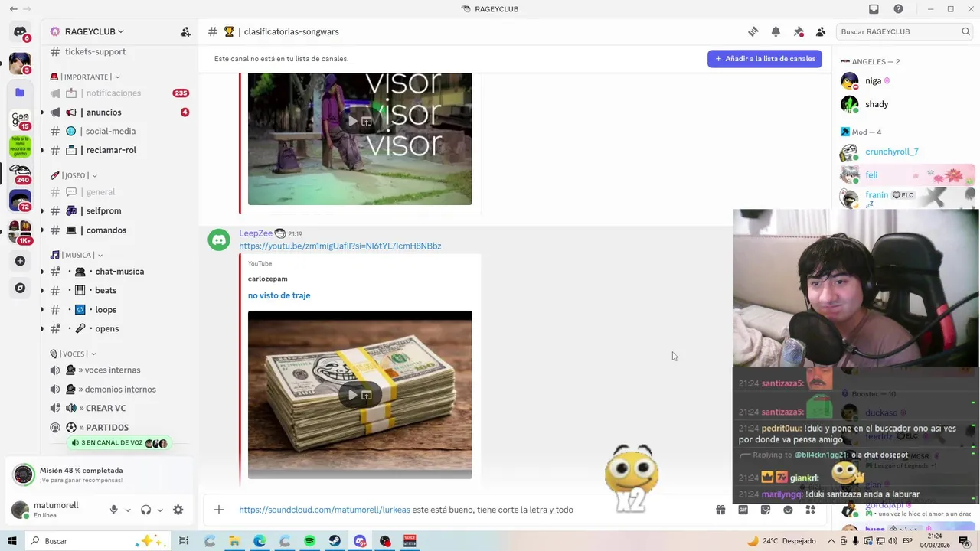
Task: Open crunchyroll_7 member profile
Action: 891,152
